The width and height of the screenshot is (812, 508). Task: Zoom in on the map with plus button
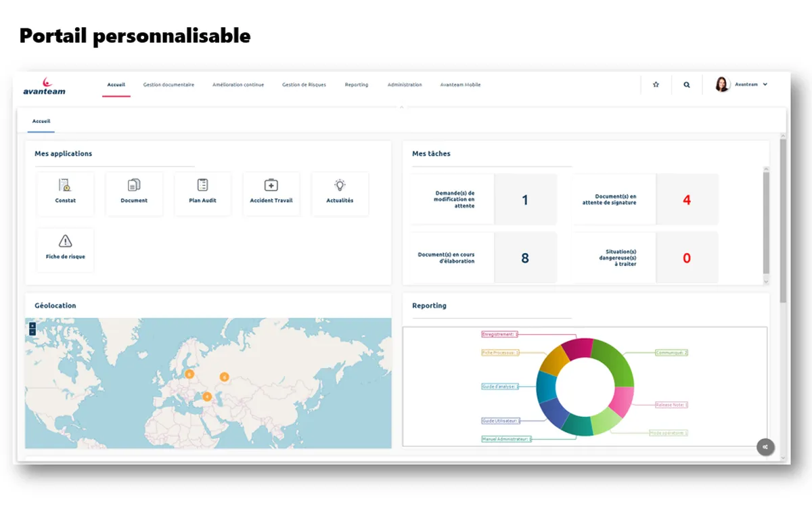[32, 325]
